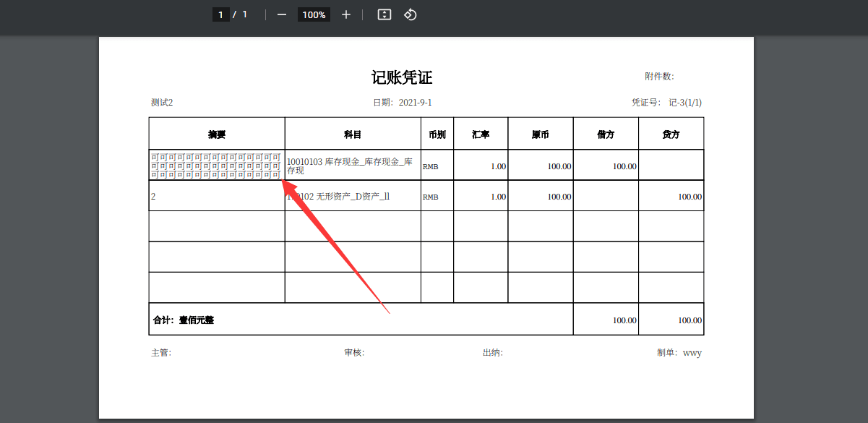Screen dimensions: 868x423
Task: Click the 原币 column header
Action: tap(541, 134)
